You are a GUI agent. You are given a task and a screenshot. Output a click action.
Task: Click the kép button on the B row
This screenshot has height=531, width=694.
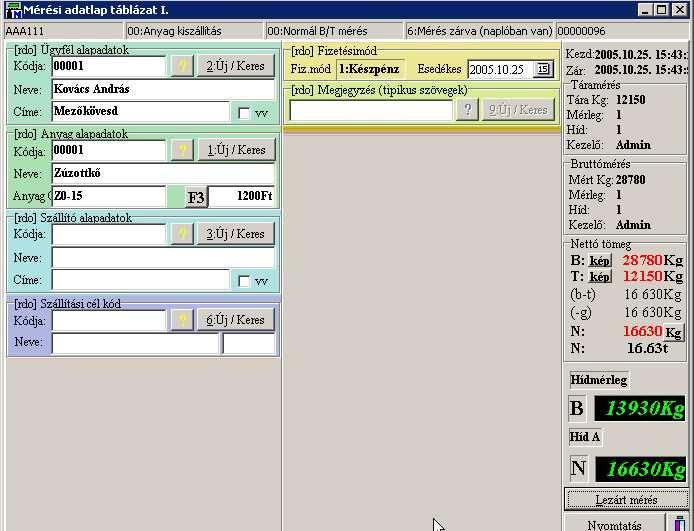pyautogui.click(x=600, y=260)
